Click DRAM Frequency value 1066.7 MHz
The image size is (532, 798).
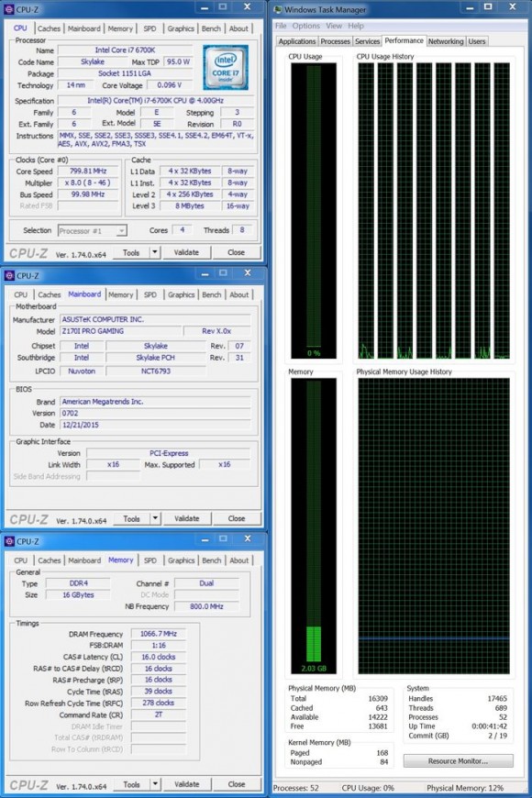pyautogui.click(x=159, y=634)
